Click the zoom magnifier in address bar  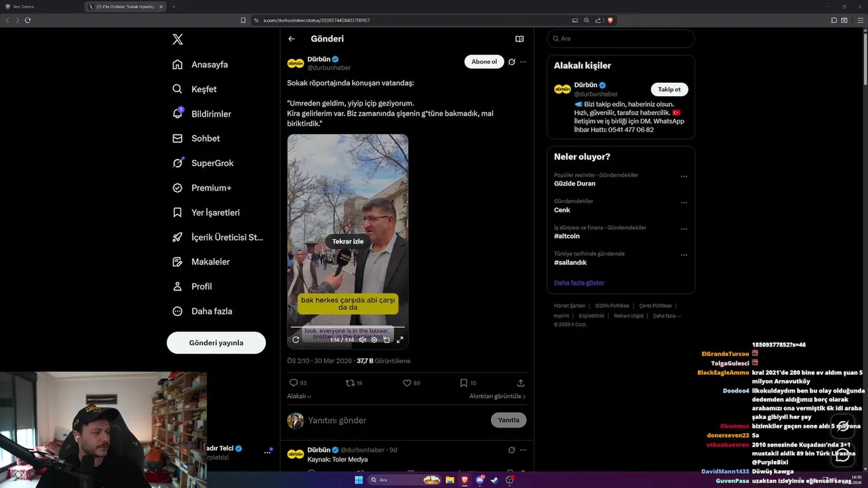[587, 20]
